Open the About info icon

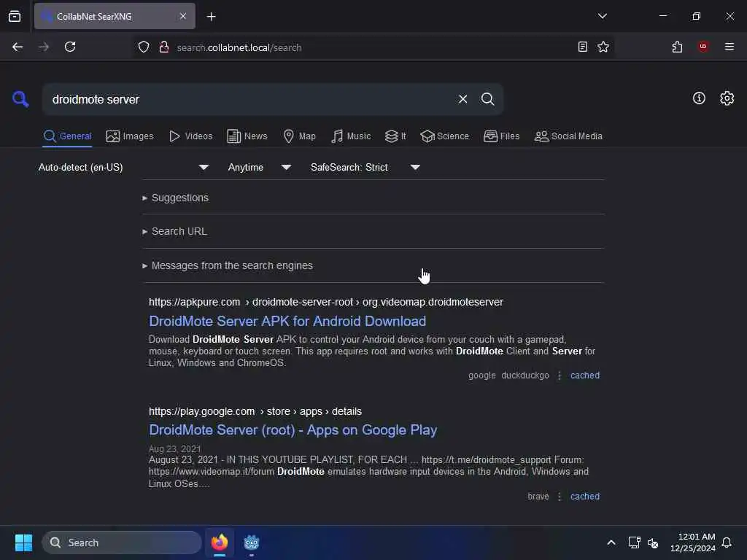coord(699,98)
